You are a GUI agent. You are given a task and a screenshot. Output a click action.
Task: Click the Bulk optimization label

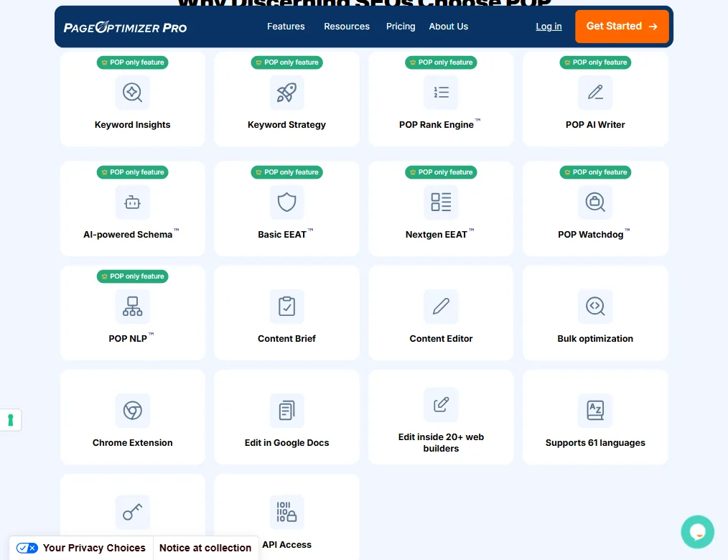[595, 338]
